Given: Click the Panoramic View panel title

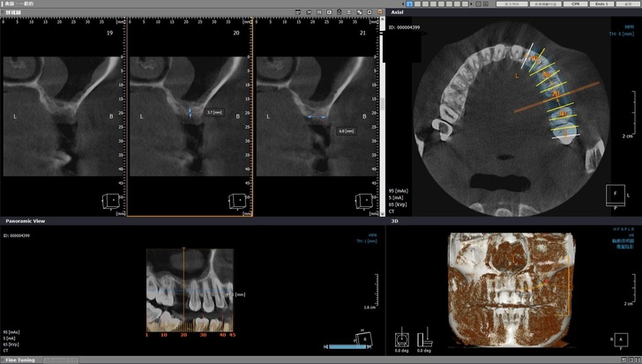Looking at the screenshot, I should [26, 221].
